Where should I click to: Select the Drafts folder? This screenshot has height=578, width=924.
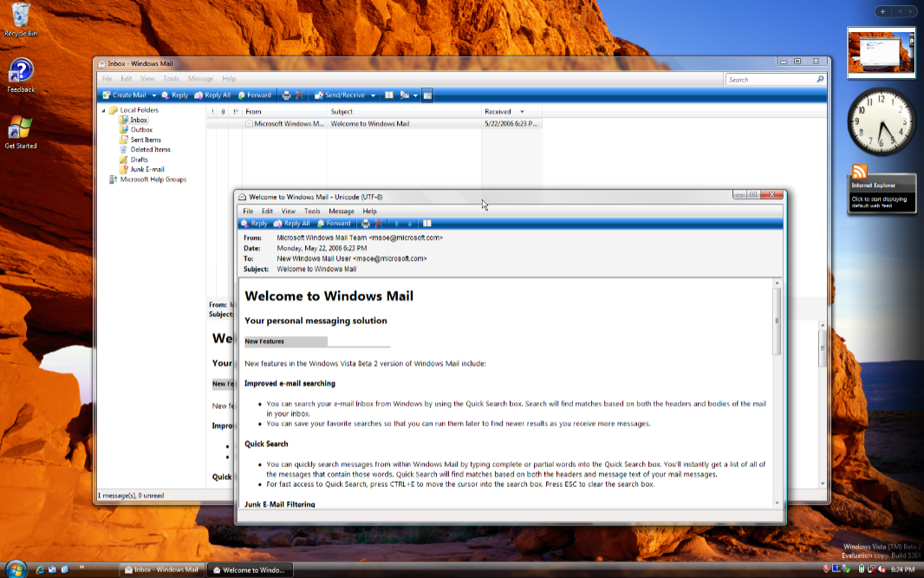click(133, 159)
